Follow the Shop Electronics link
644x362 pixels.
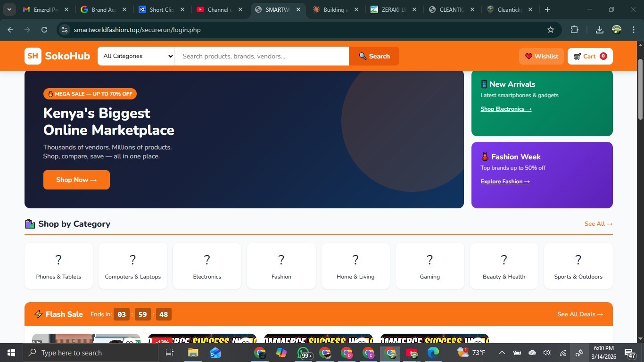(x=506, y=109)
